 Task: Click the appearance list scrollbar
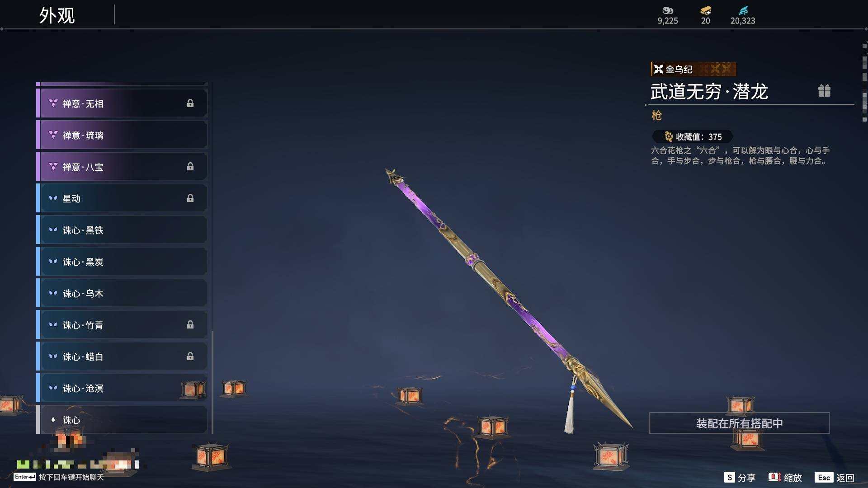click(x=212, y=382)
